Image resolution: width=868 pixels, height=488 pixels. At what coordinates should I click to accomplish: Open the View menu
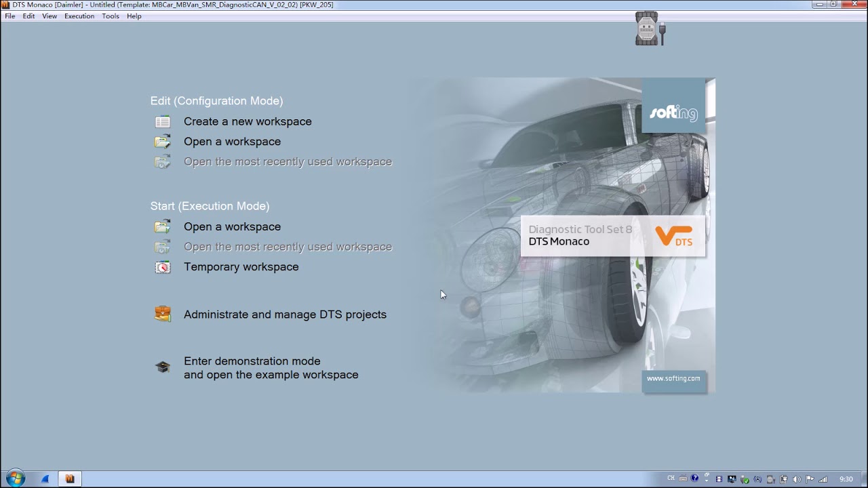[50, 16]
